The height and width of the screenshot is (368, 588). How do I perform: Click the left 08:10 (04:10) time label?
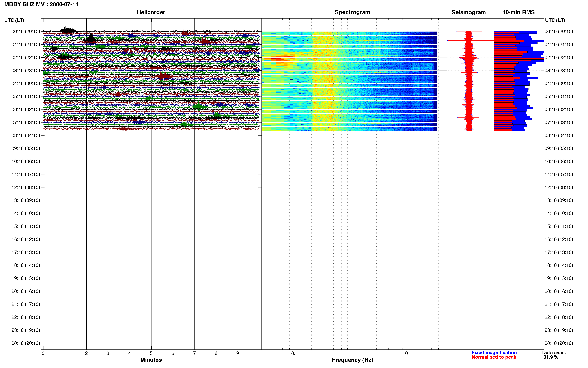[x=26, y=135]
